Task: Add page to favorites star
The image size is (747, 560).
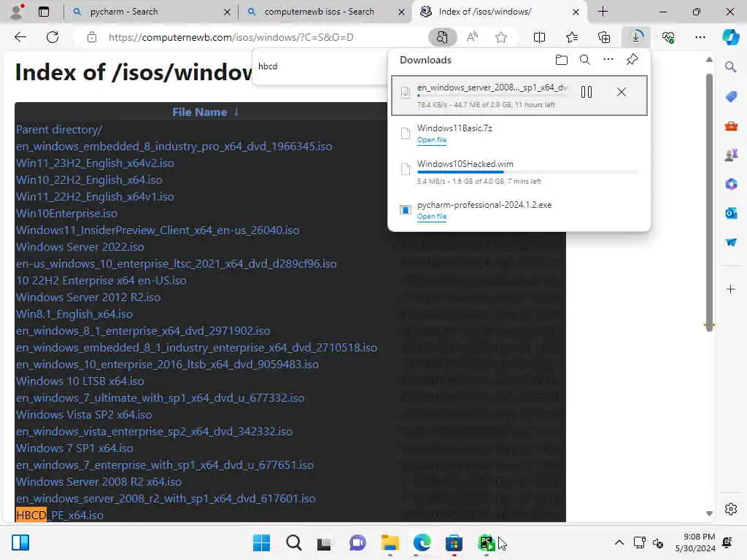Action: [x=500, y=37]
